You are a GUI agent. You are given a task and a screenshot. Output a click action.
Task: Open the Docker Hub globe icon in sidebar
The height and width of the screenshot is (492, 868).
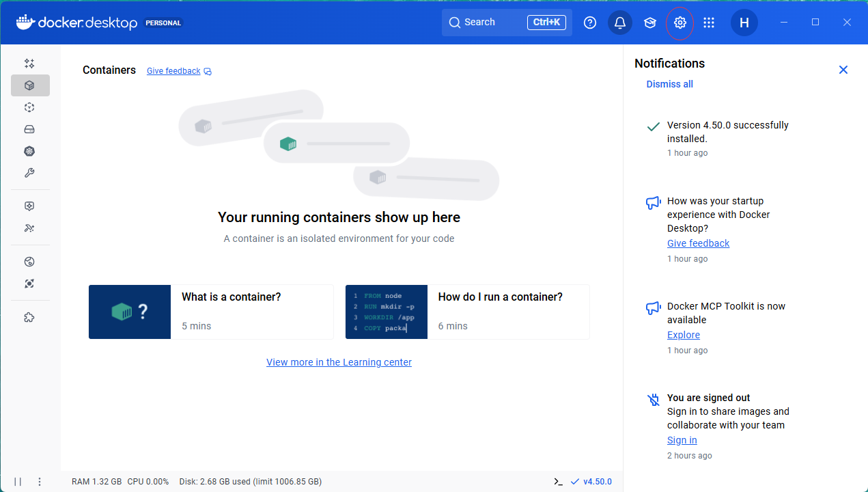pos(29,262)
